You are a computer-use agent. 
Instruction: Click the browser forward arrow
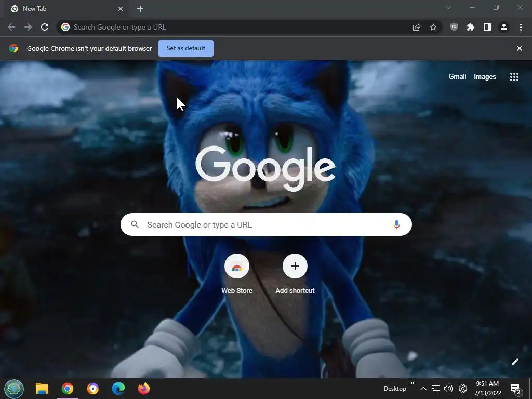click(28, 27)
